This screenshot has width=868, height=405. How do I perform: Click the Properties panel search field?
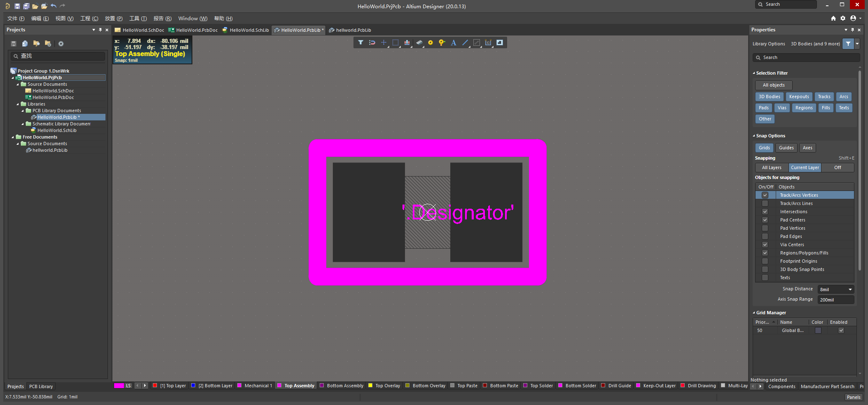[x=805, y=57]
